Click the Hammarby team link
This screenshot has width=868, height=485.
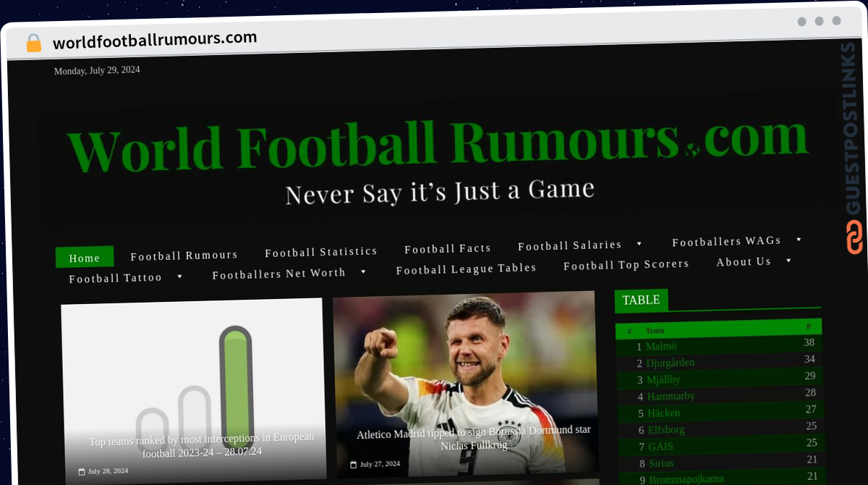671,396
